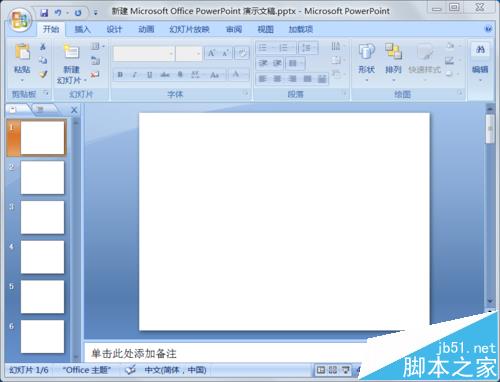Toggle bold formatting
The height and width of the screenshot is (382, 500).
pos(120,75)
